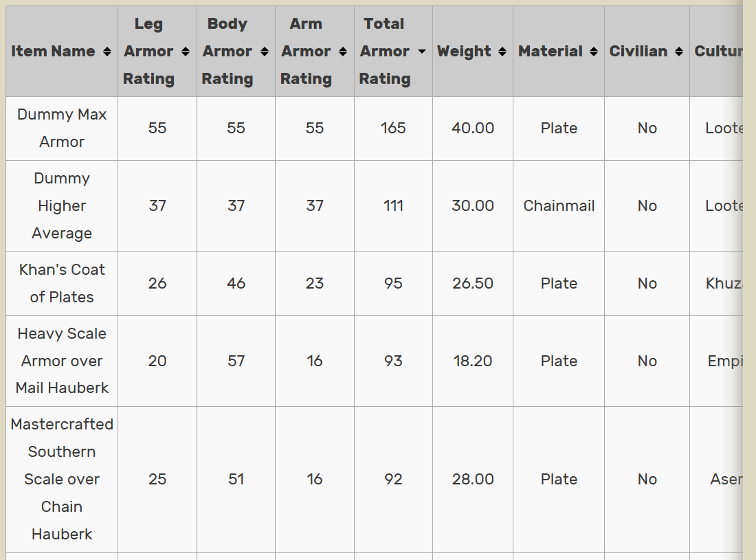Select Heavy Scale Armor over Mail Hauberk
756x560 pixels.
tap(62, 361)
